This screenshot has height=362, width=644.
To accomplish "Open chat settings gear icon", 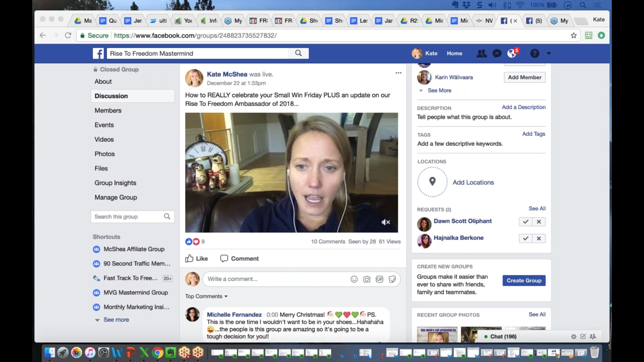I will 573,337.
